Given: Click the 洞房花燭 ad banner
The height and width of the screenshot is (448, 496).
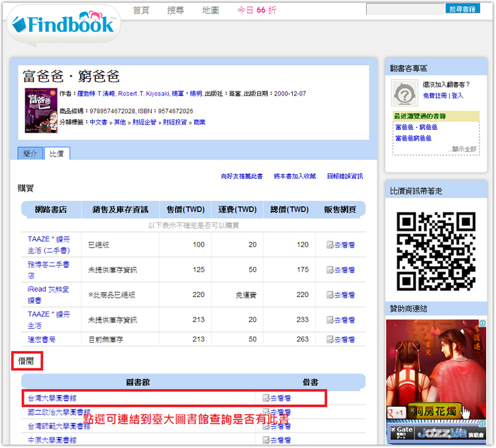Looking at the screenshot, I should [x=436, y=369].
